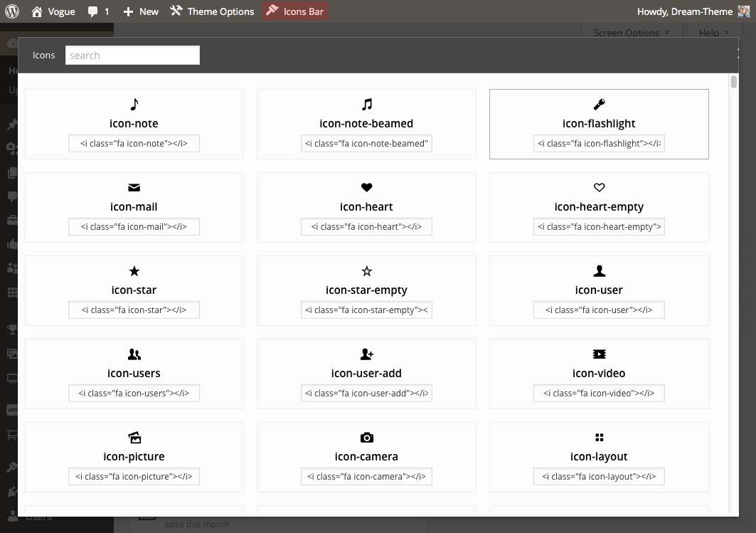Select the four-square layout icon

[x=599, y=438]
